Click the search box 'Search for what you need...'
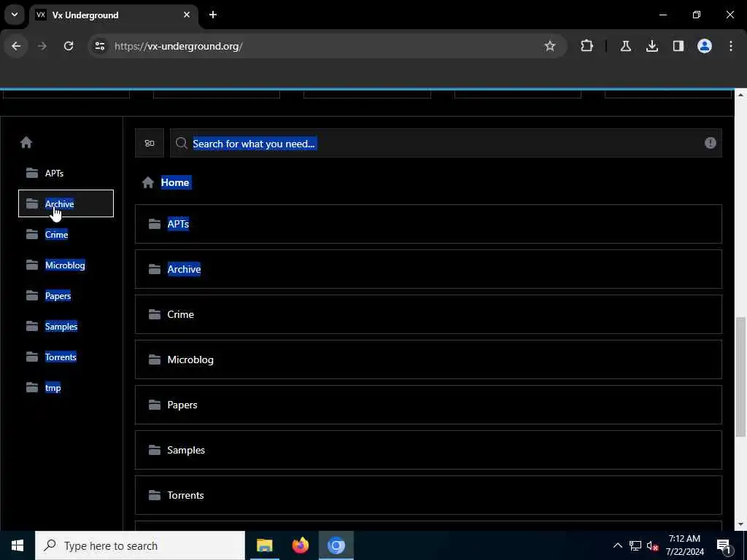 (446, 143)
